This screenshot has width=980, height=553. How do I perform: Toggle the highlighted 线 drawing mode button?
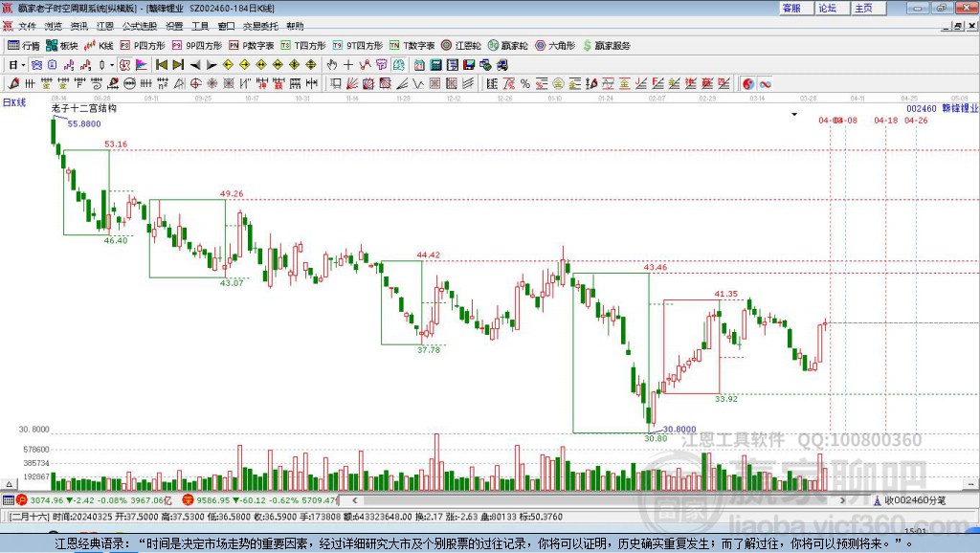(x=398, y=65)
